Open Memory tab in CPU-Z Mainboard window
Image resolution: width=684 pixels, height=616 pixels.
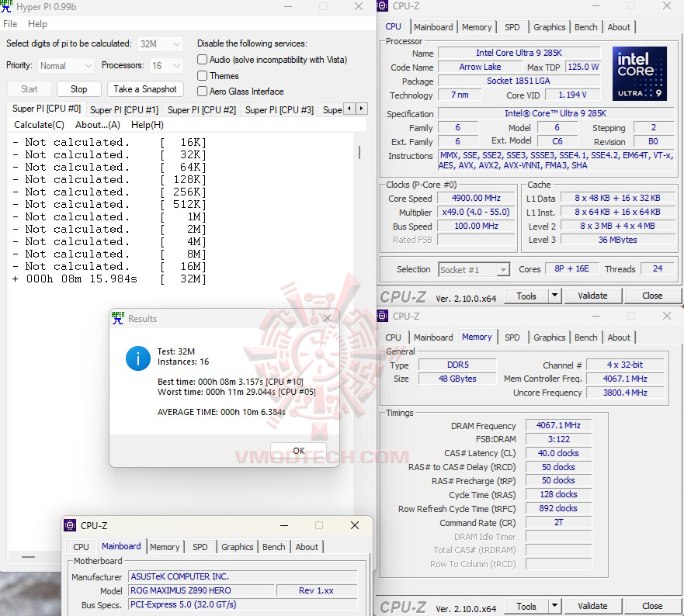(165, 547)
